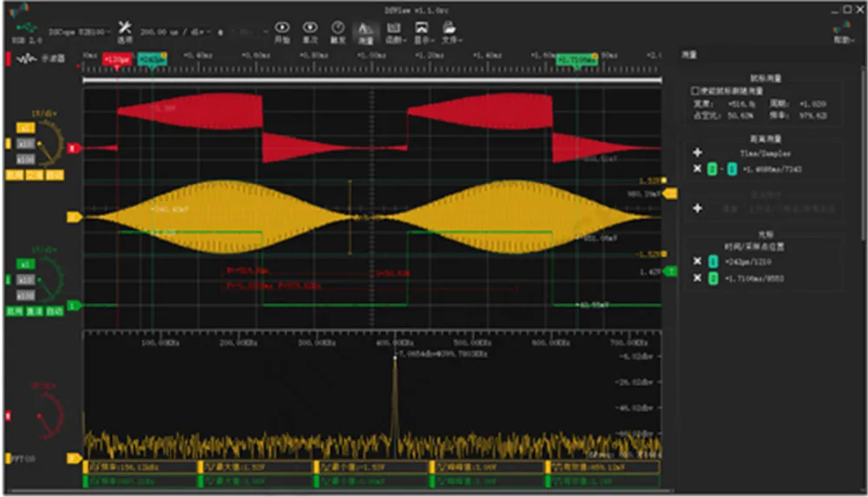Click the yellow min value measurement box
Screen dimensions: 868x497
(x=372, y=468)
